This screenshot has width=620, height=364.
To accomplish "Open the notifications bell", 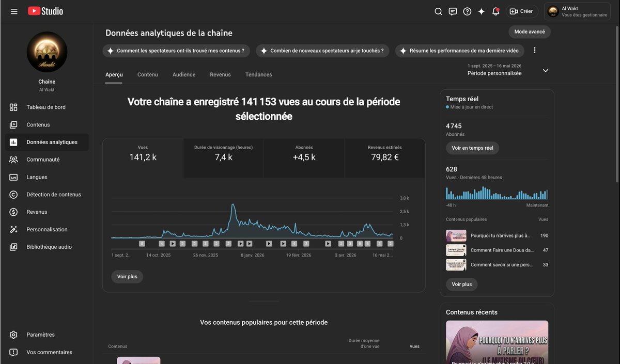I will pyautogui.click(x=495, y=11).
